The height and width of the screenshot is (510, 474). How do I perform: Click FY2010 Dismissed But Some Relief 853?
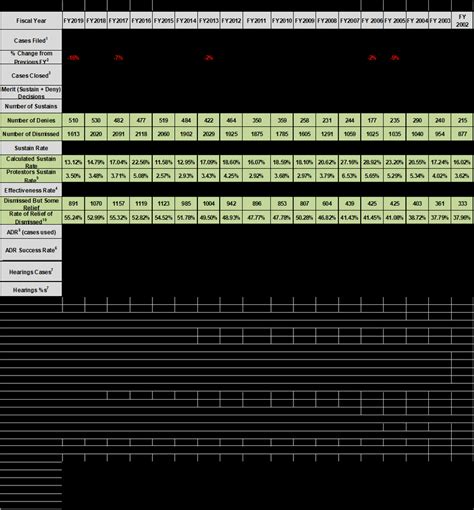pos(282,203)
